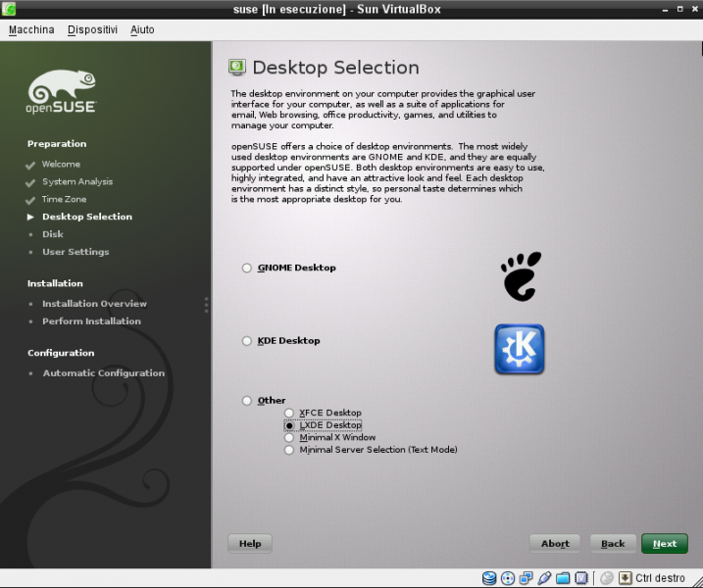
Task: Click the USB devices status icon
Action: 544,578
